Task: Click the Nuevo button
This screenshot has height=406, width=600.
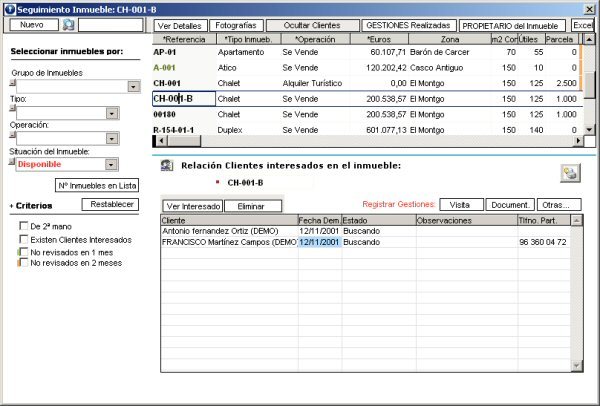Action: pyautogui.click(x=33, y=25)
